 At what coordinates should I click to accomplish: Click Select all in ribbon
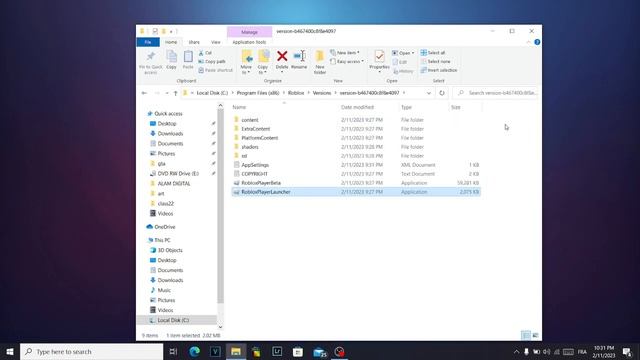tap(433, 53)
